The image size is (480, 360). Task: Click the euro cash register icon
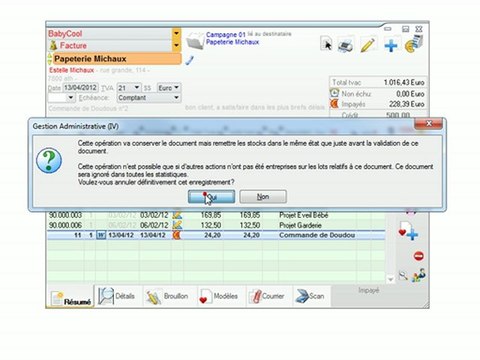coord(414,44)
